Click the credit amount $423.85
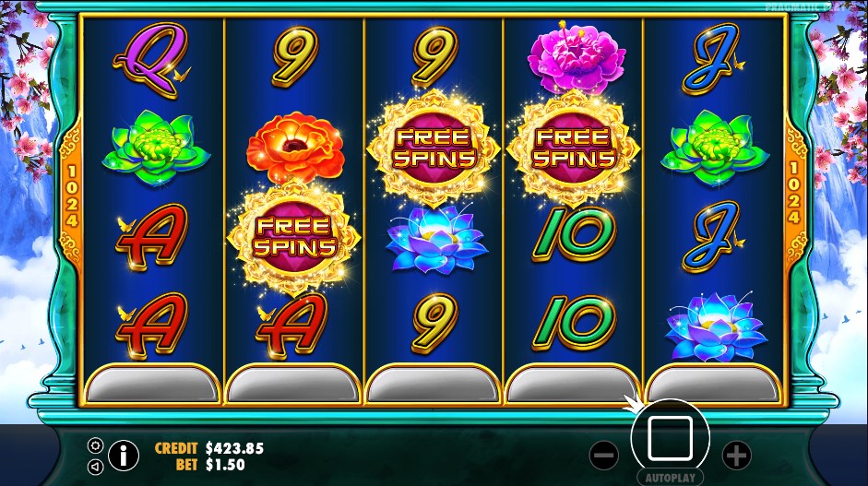The width and height of the screenshot is (868, 486). tap(234, 448)
